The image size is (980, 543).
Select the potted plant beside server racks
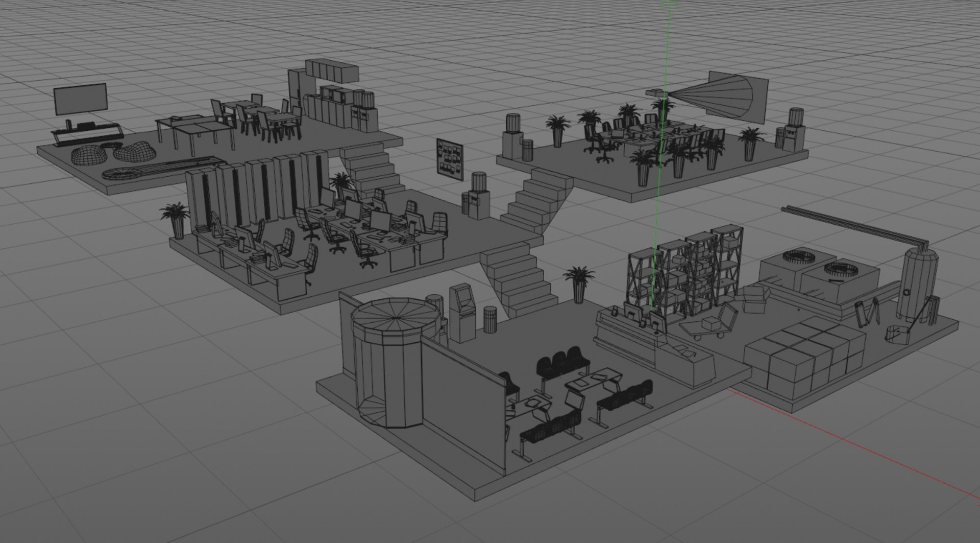click(176, 220)
